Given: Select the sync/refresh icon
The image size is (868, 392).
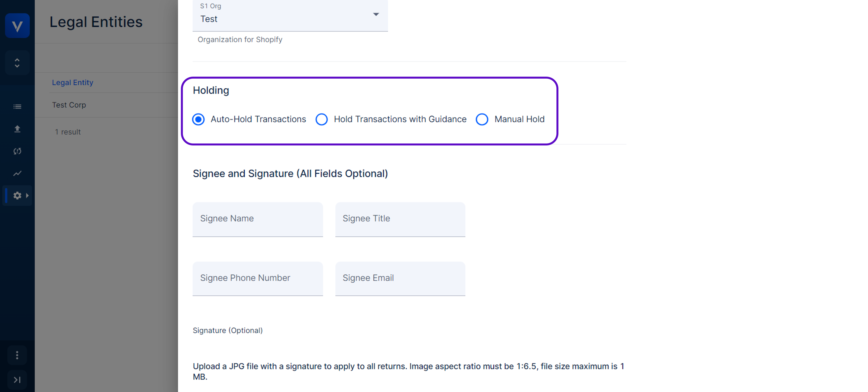Looking at the screenshot, I should [x=17, y=151].
